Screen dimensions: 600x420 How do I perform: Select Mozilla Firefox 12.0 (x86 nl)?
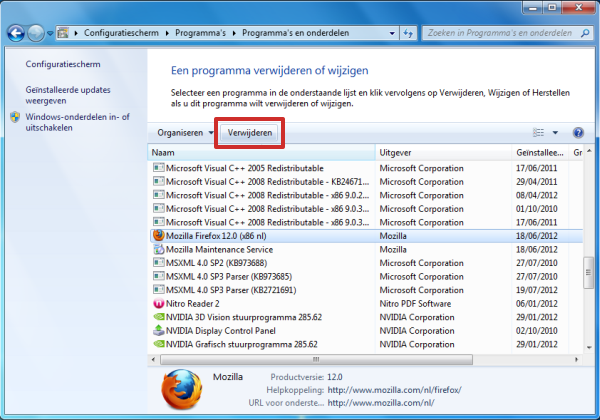click(x=216, y=236)
